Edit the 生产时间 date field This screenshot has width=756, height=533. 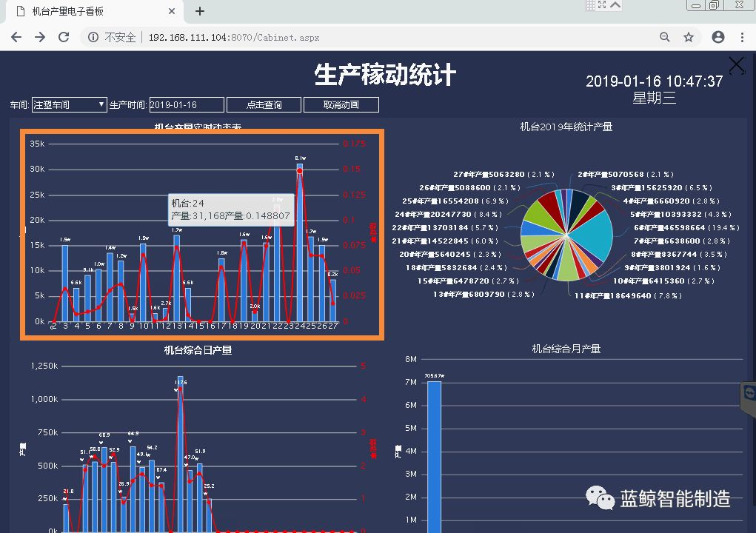click(187, 104)
